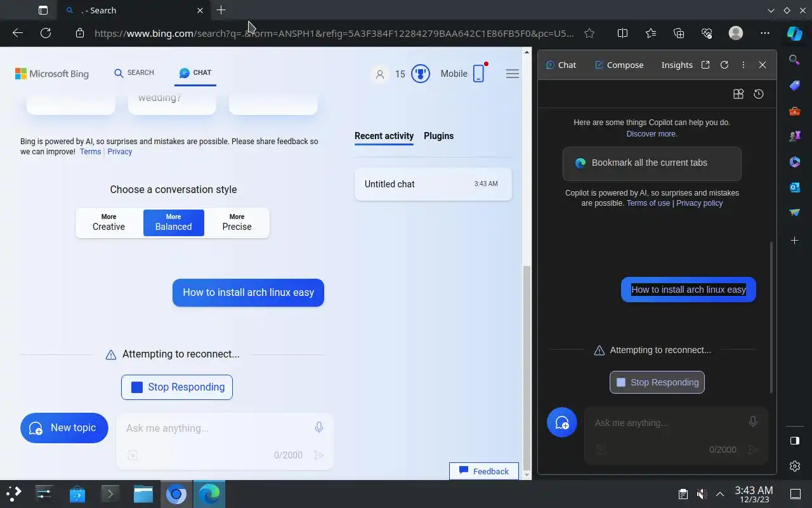Open Copilot sidebar chat history icon
Image resolution: width=812 pixels, height=508 pixels.
[x=759, y=94]
